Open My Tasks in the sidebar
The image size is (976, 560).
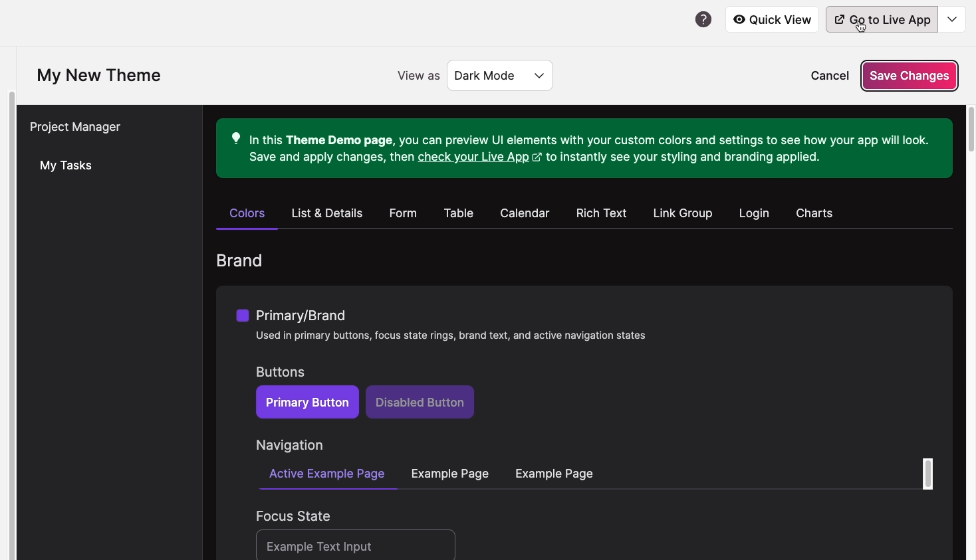(x=66, y=165)
